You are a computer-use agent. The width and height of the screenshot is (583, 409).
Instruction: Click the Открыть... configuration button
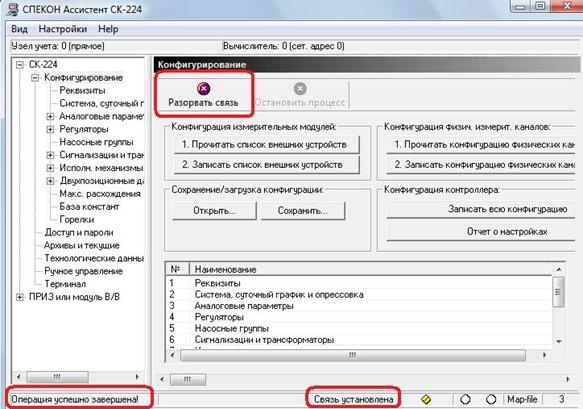click(215, 211)
